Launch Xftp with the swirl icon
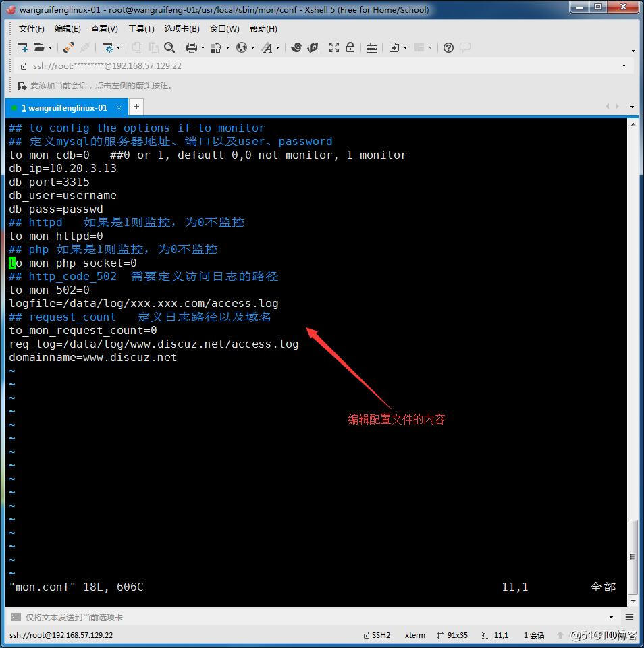 click(x=296, y=47)
